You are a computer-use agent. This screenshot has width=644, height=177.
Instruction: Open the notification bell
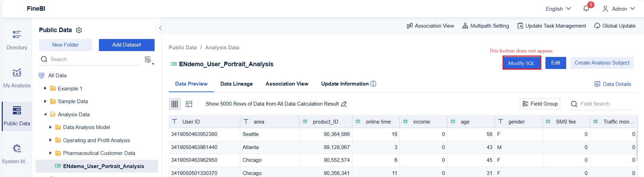(586, 9)
